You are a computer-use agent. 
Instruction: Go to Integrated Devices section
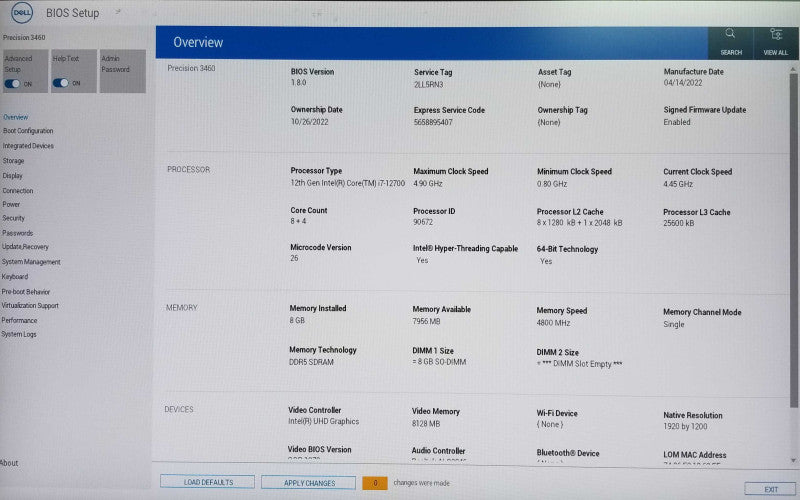coord(28,145)
